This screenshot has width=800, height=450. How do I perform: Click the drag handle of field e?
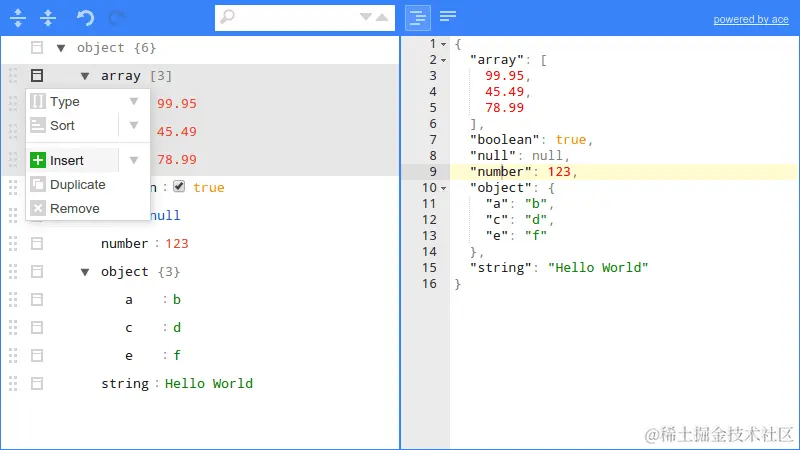click(13, 356)
